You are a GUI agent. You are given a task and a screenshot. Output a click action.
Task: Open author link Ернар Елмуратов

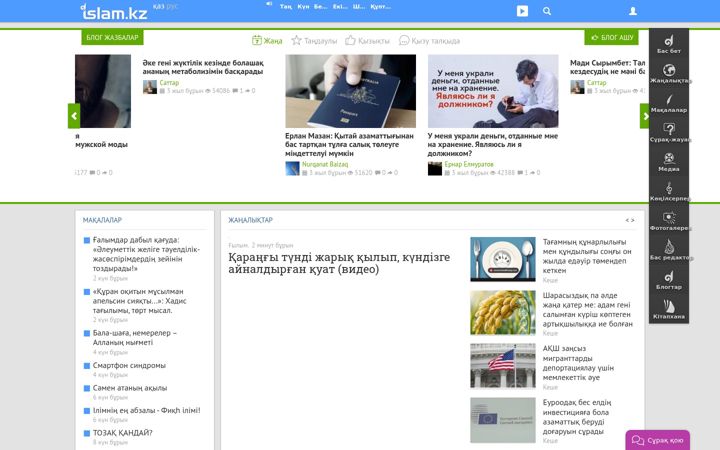(469, 164)
